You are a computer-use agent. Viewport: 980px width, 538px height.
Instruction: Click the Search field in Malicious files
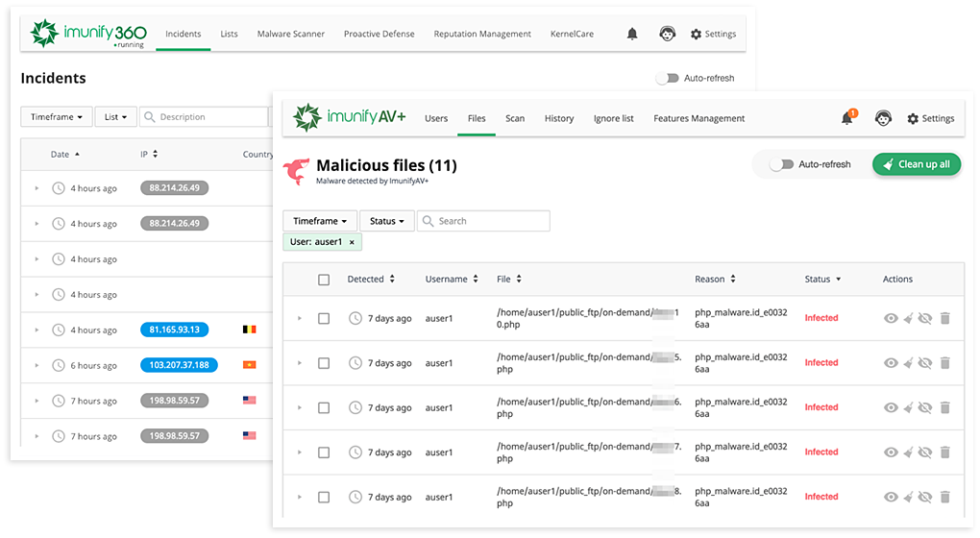click(483, 221)
